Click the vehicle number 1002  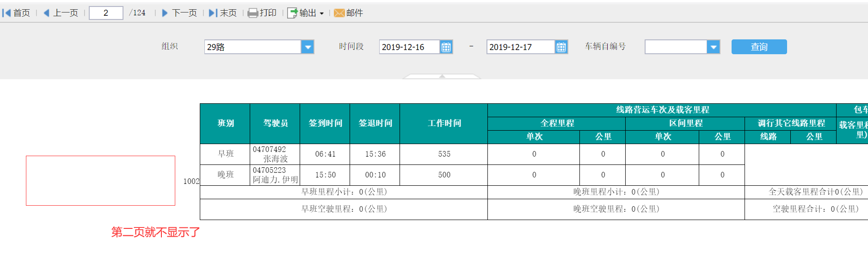[x=191, y=182]
